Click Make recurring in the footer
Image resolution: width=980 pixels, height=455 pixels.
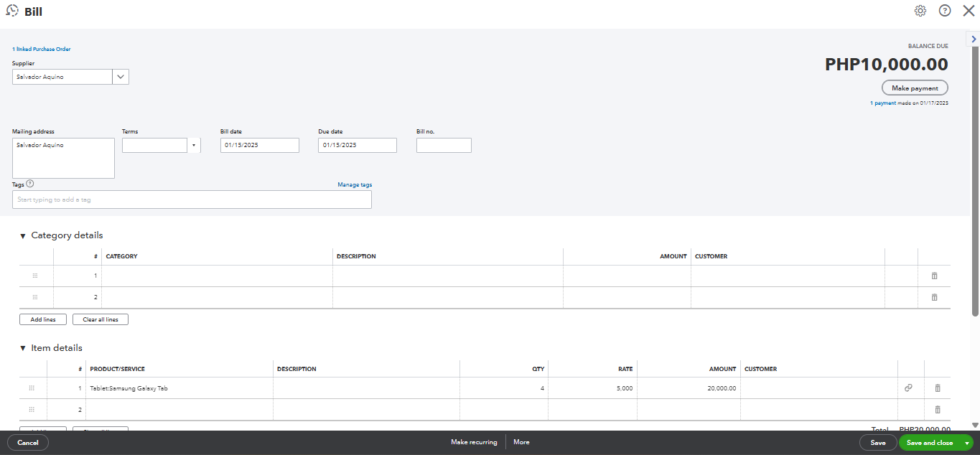[x=474, y=442]
